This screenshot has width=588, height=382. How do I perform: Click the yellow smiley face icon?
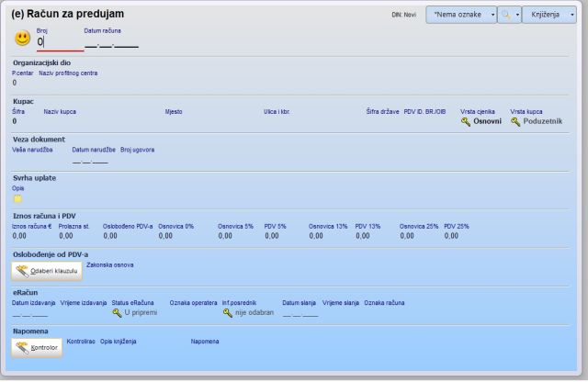coord(22,39)
